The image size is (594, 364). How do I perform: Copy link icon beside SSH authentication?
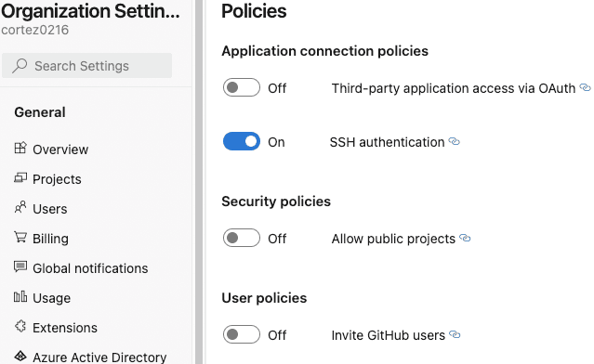(455, 141)
